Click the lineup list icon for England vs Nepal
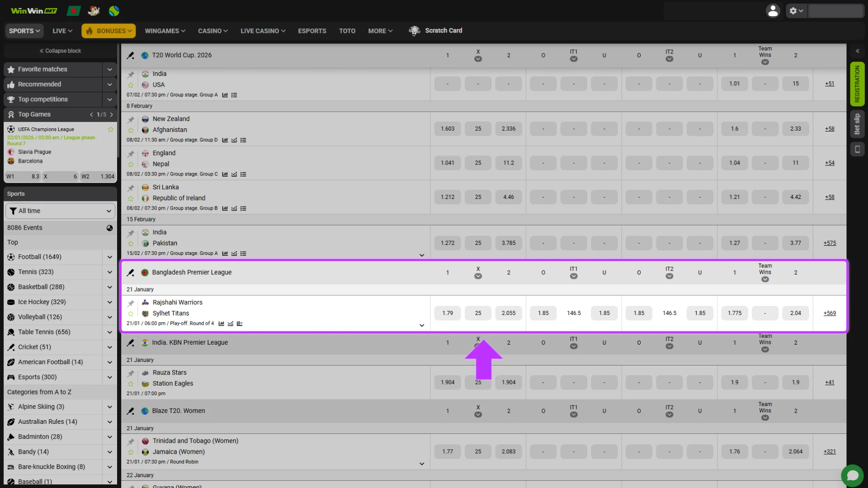This screenshot has width=868, height=488. click(x=243, y=174)
